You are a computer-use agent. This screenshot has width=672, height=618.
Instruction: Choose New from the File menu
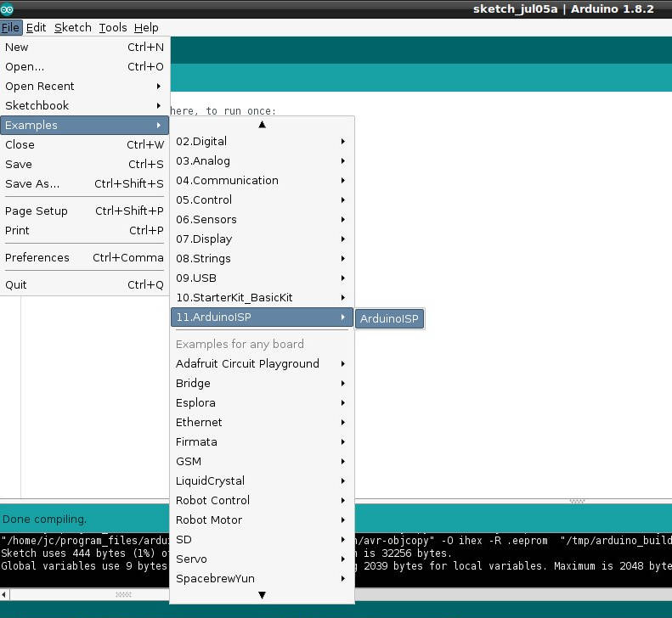click(84, 47)
